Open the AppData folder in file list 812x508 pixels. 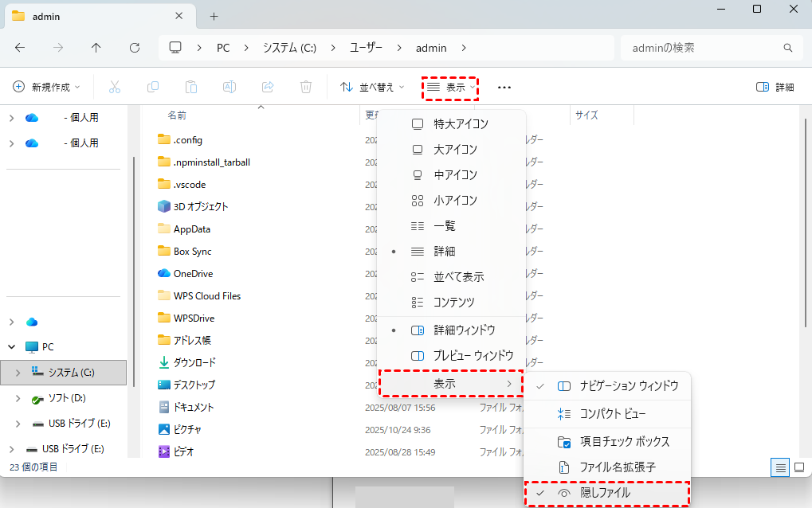pos(192,229)
